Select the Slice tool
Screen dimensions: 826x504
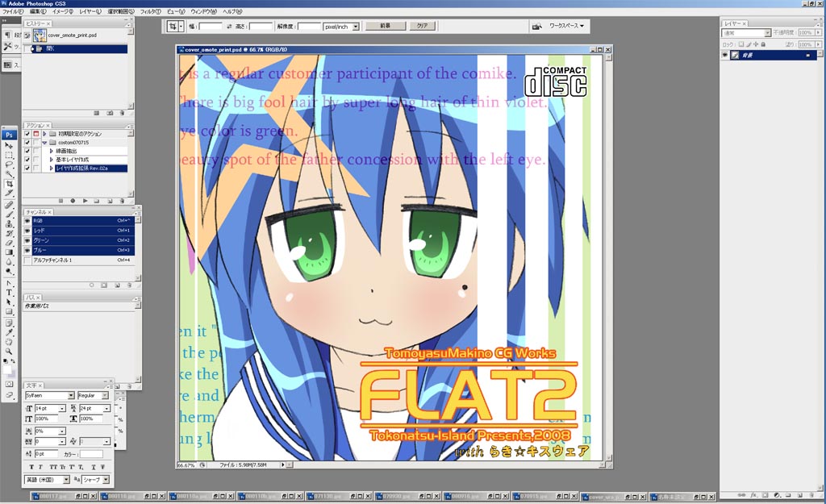[9, 194]
